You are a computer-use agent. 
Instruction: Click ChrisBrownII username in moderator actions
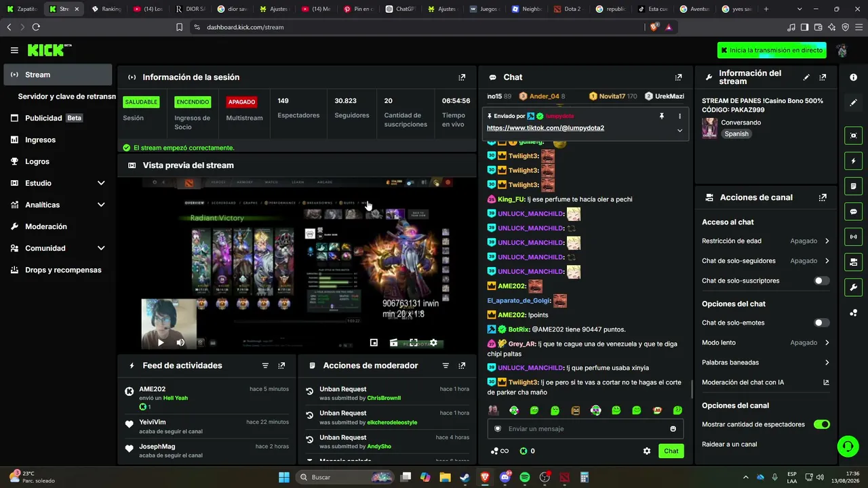384,398
